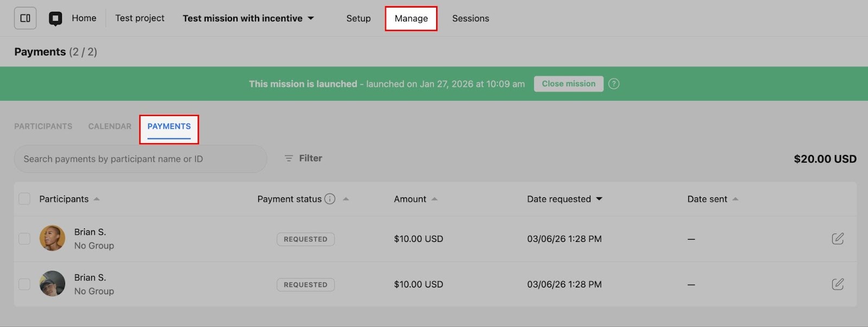
Task: Toggle the select-all checkbox in table header
Action: [24, 199]
